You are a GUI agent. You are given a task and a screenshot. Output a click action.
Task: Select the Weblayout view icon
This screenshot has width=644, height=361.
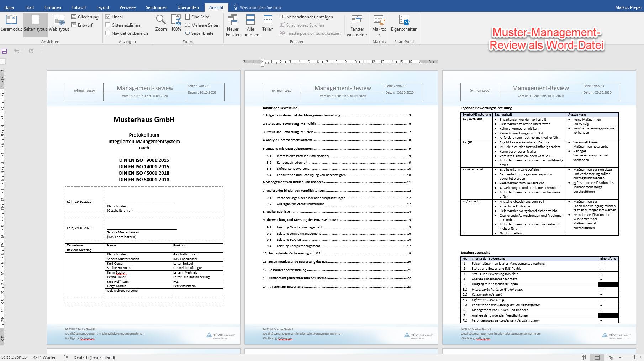tap(59, 23)
